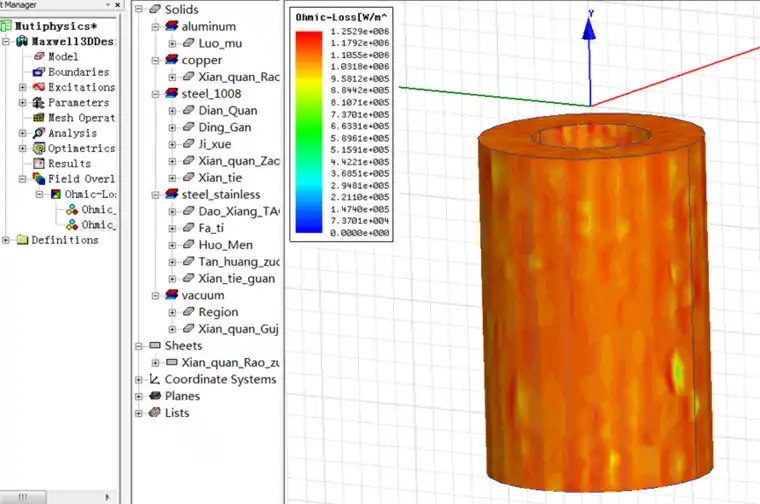The image size is (760, 504).
Task: Click the Ohmic-Loss legend color bar
Action: 309,132
